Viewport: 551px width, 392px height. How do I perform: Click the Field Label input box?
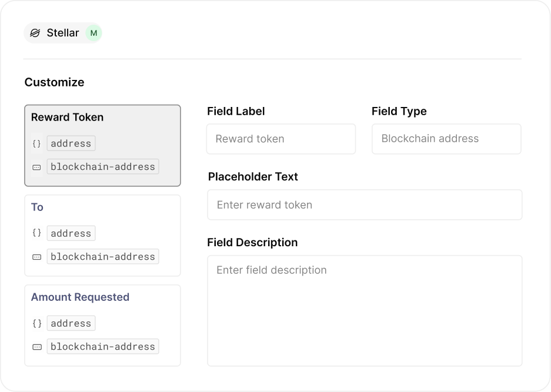click(x=280, y=139)
